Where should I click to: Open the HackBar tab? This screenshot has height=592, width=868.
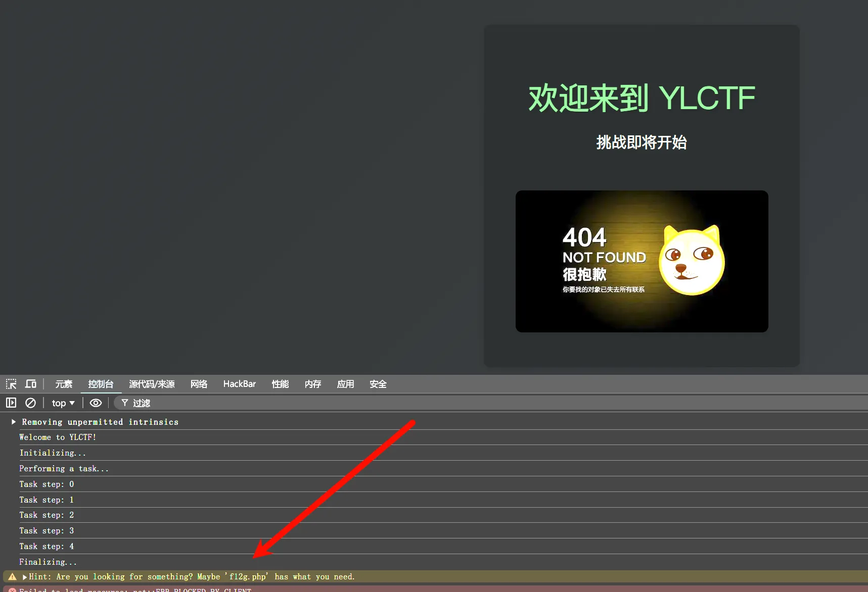pyautogui.click(x=240, y=384)
